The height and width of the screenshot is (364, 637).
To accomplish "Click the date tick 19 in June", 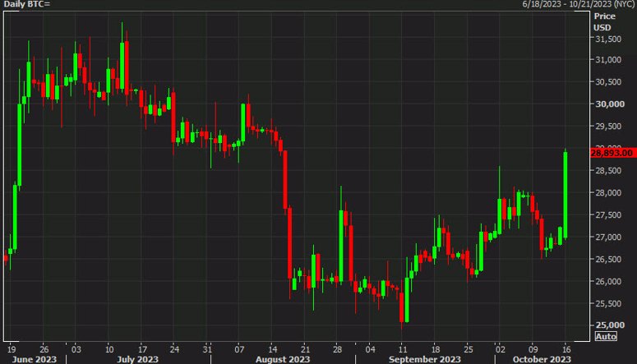I will pos(12,349).
